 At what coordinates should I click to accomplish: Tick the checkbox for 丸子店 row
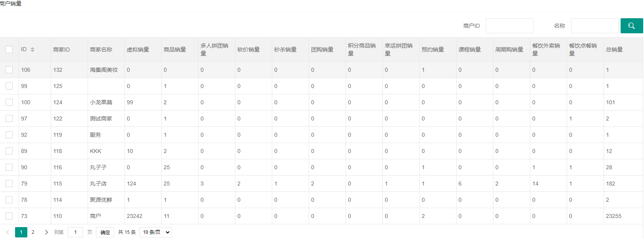(9, 184)
